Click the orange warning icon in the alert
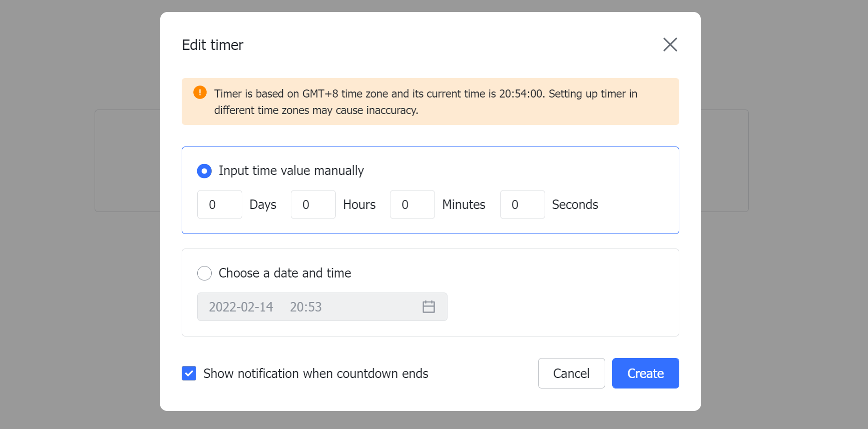Image resolution: width=868 pixels, height=429 pixels. pos(199,92)
